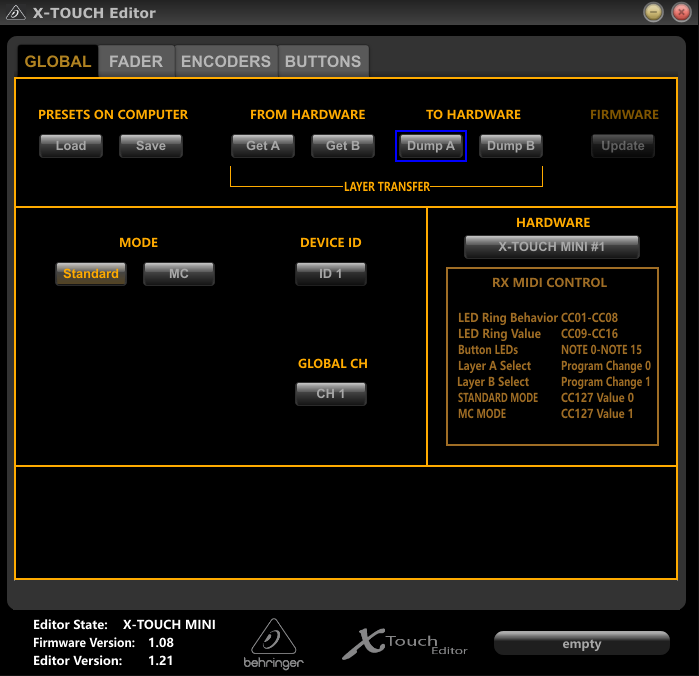Click the Load preset button
This screenshot has height=676, width=699.
[71, 146]
